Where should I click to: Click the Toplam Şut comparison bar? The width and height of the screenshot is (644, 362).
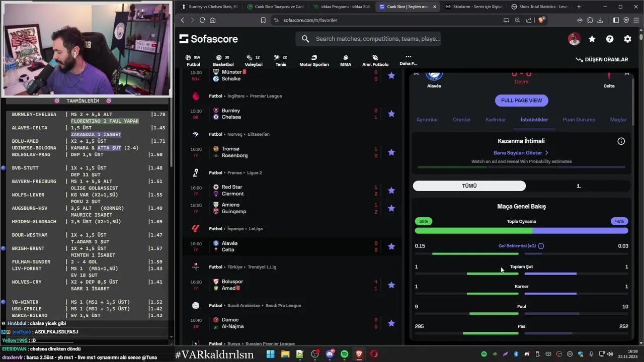pos(521,274)
